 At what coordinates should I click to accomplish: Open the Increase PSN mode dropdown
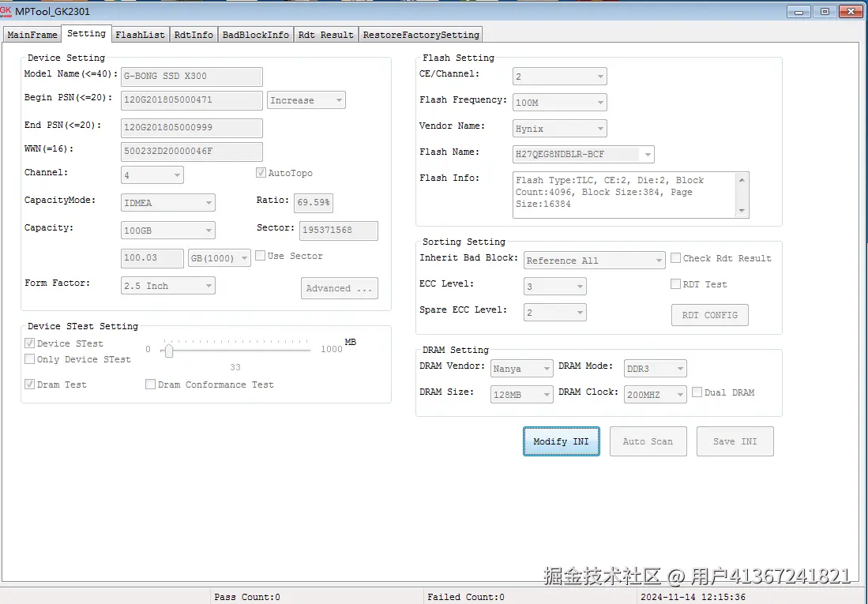[x=306, y=100]
